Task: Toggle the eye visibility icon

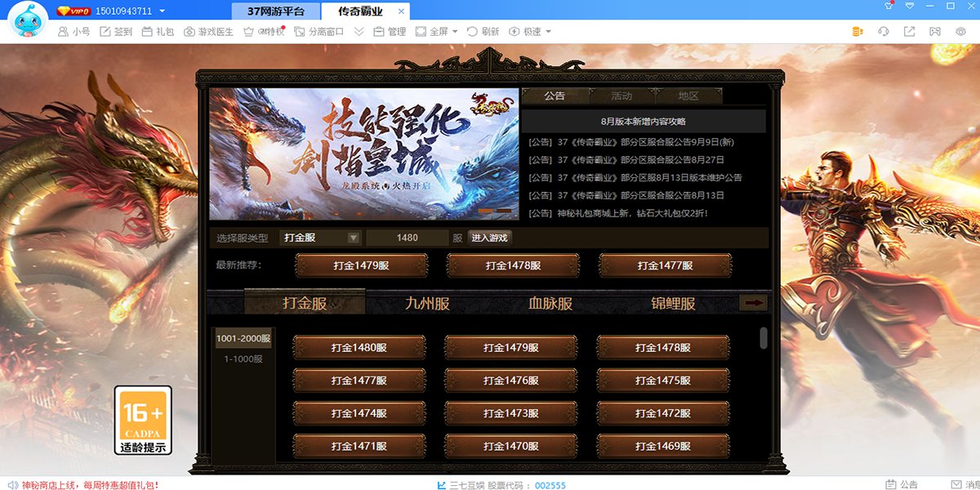Action: click(x=961, y=32)
